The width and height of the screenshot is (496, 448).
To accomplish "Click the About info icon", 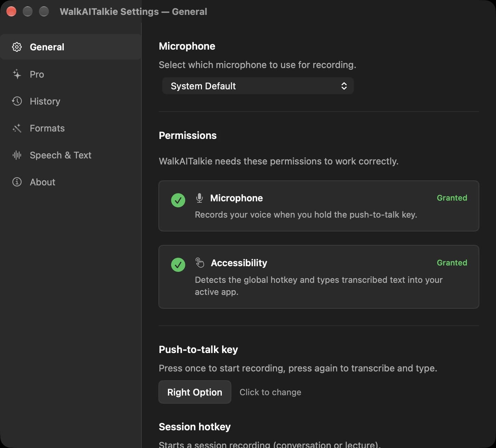I will [17, 182].
